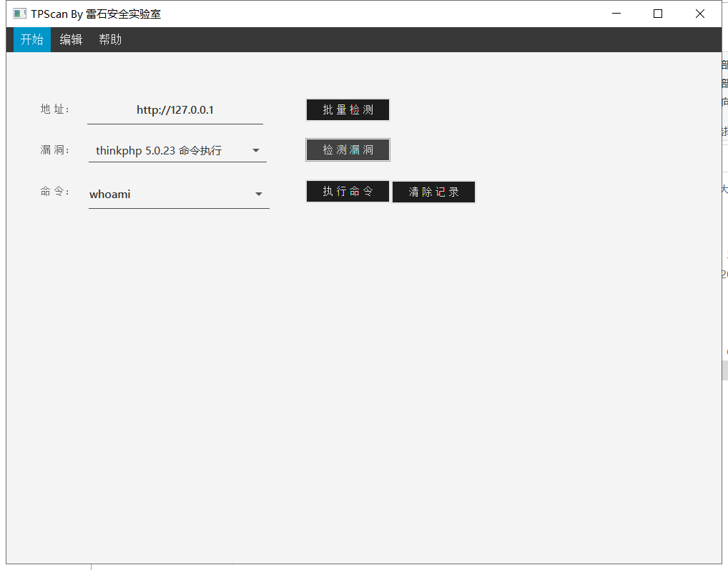The height and width of the screenshot is (570, 728).
Task: Minimize the TPScan window
Action: [x=616, y=13]
